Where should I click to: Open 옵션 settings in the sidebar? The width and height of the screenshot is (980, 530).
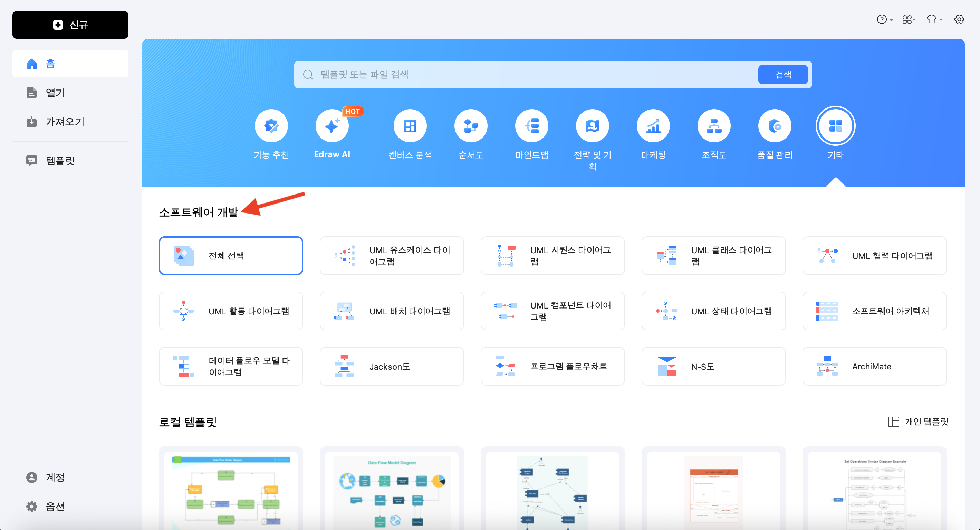click(x=70, y=506)
